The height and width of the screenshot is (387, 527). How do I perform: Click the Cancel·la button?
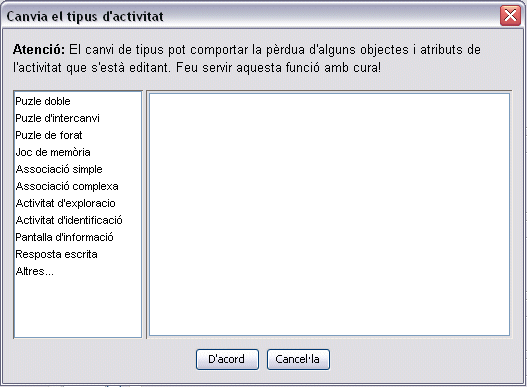click(298, 359)
